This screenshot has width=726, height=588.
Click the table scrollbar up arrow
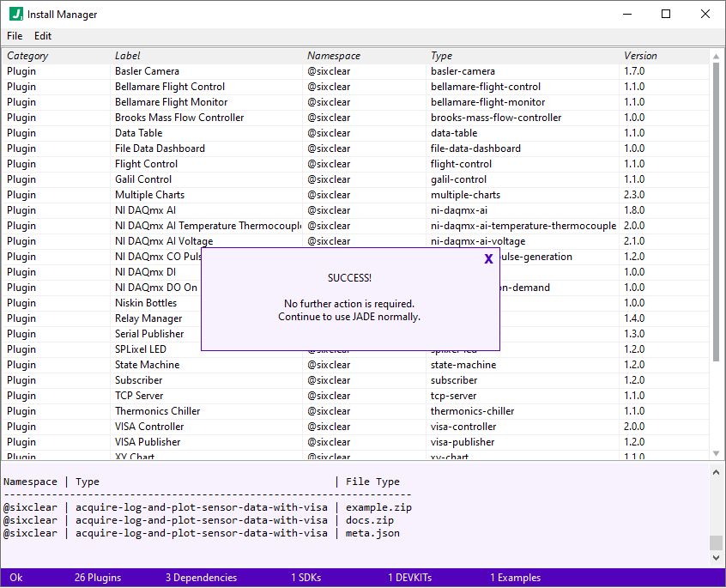click(x=716, y=56)
